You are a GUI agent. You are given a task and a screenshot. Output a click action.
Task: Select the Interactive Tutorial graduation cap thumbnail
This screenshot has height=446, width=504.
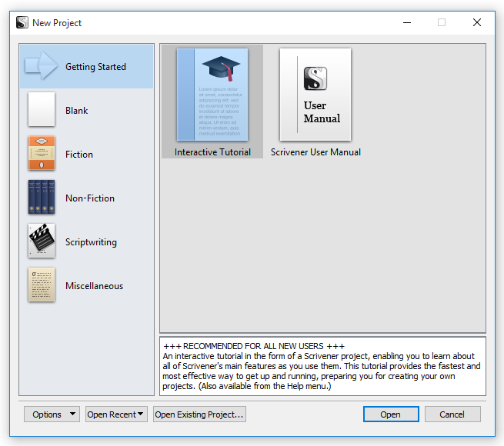point(212,95)
